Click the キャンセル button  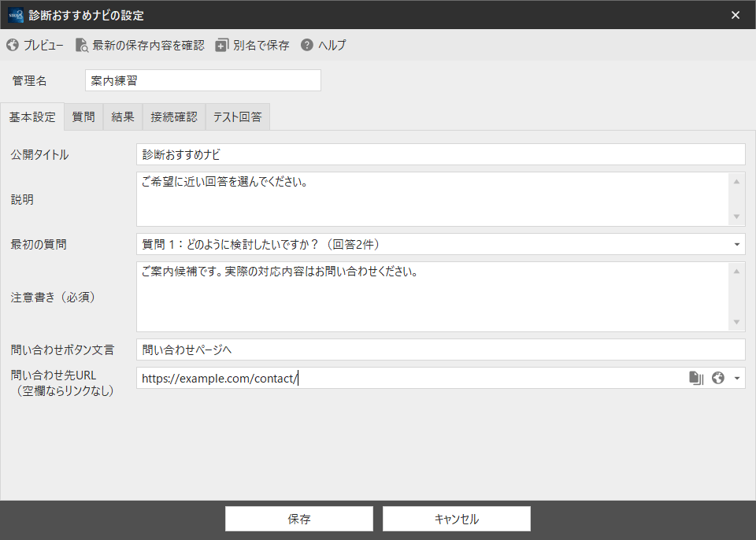tap(457, 519)
